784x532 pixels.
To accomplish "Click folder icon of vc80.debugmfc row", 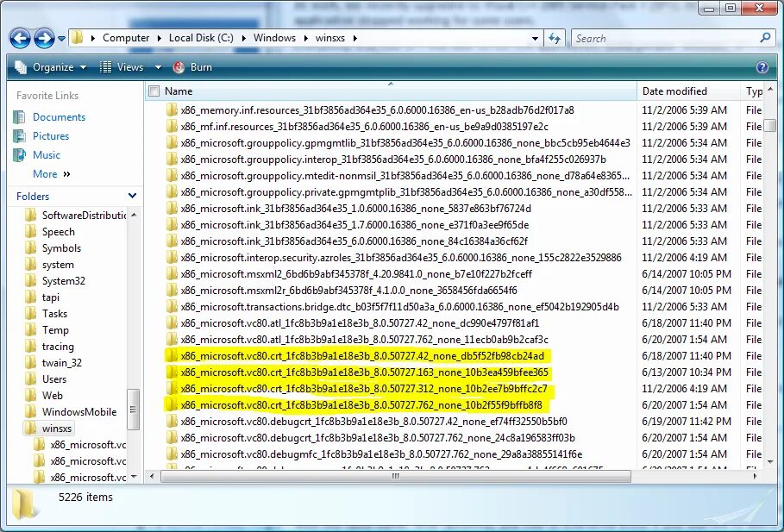I will pos(172,454).
